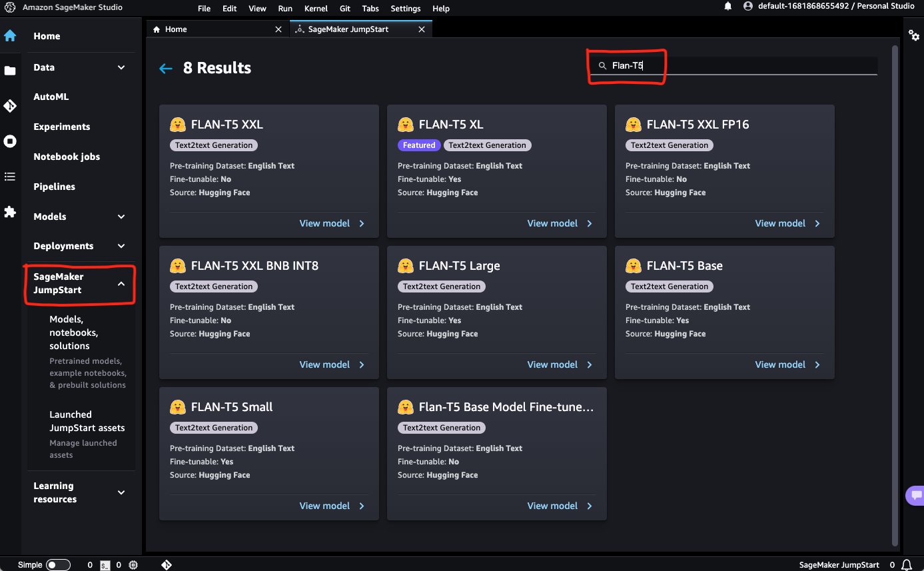Click the FLAN-T5 Base card title
The height and width of the screenshot is (571, 924).
[685, 266]
